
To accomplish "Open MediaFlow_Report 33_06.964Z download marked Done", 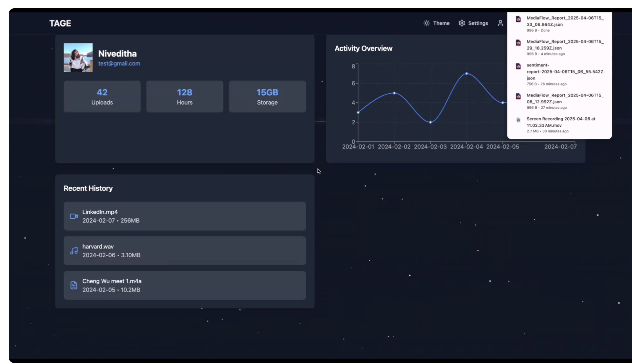I will click(565, 21).
